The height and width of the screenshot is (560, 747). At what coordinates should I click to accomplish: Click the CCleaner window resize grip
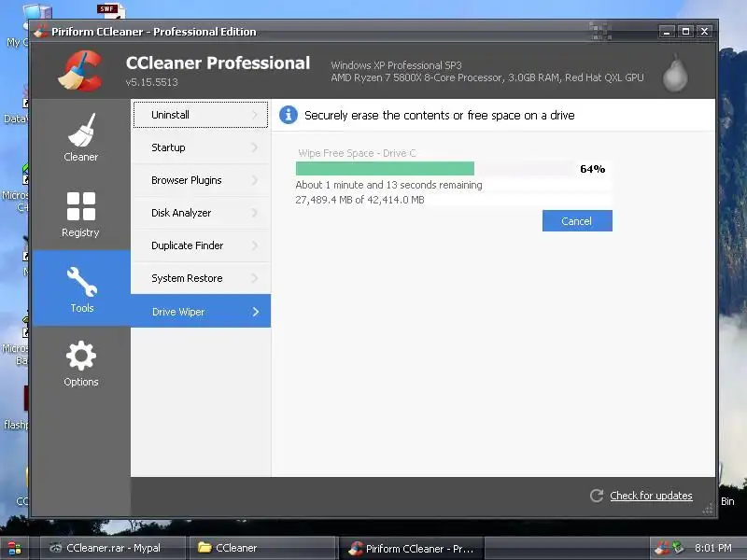[x=708, y=509]
